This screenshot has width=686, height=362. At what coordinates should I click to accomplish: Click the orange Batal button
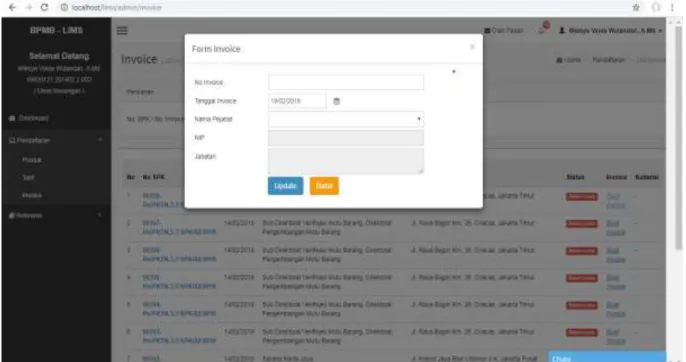click(x=324, y=186)
